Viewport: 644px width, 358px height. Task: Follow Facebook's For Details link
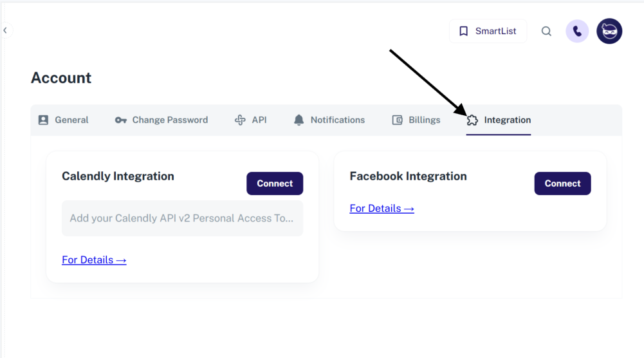pyautogui.click(x=382, y=209)
